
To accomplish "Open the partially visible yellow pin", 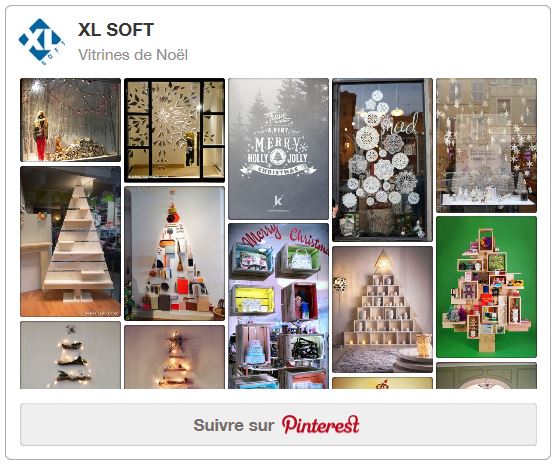I will (383, 383).
